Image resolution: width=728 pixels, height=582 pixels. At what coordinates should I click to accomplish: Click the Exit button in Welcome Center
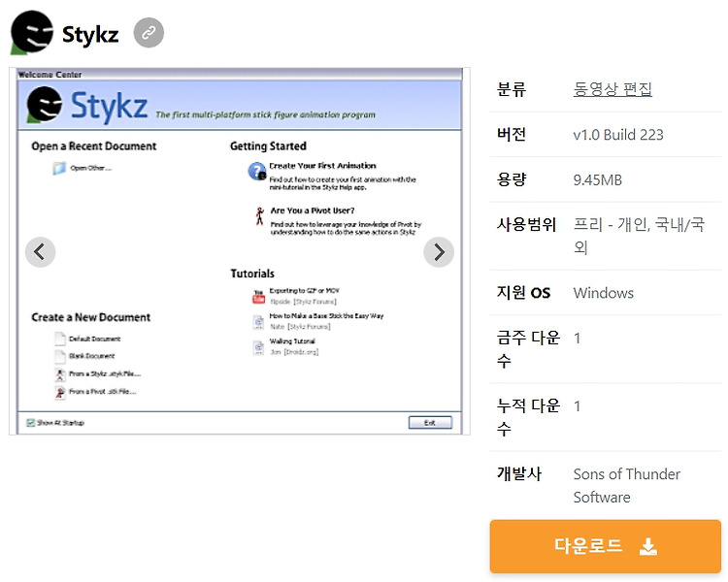pos(430,423)
